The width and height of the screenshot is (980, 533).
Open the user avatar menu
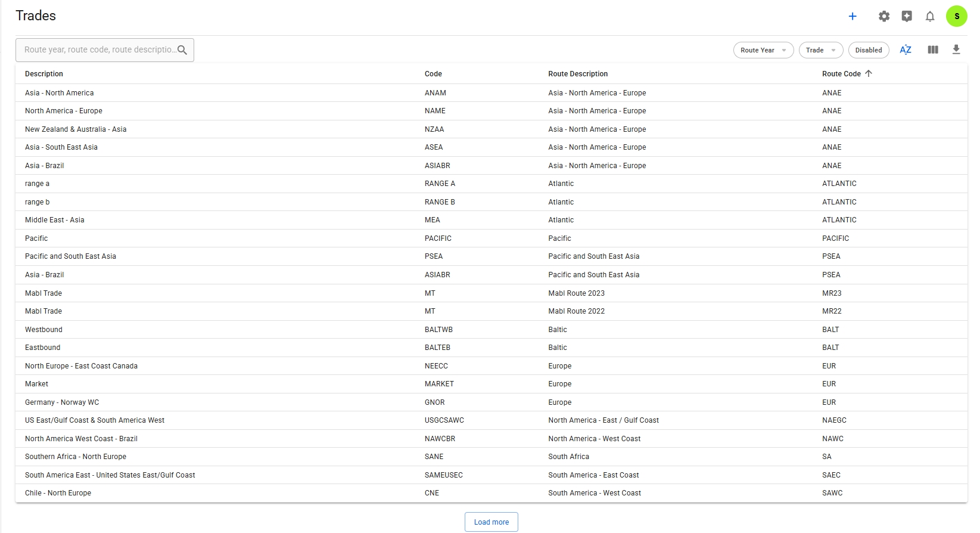(956, 17)
